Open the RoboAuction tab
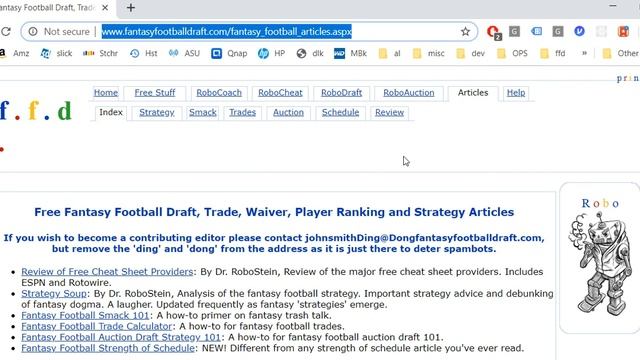640x360 pixels. pyautogui.click(x=409, y=93)
